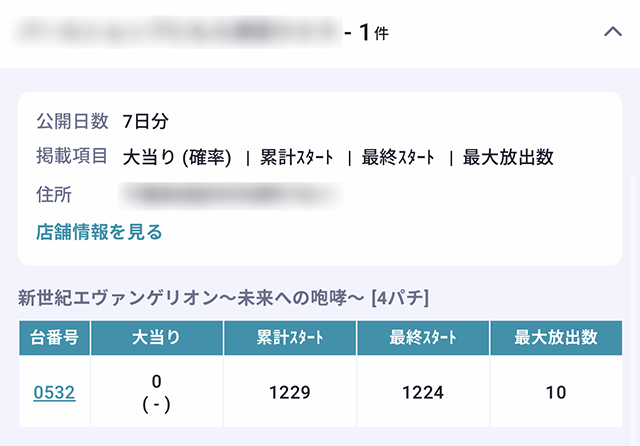Click the 掲載項目 label
Viewport: 640px width, 446px height.
coord(71,157)
